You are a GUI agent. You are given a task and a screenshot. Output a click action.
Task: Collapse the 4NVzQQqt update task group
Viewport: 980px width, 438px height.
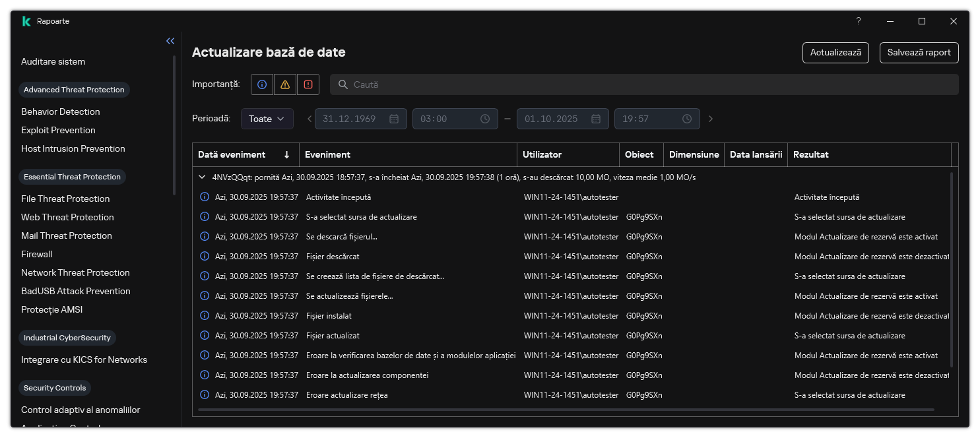coord(202,177)
